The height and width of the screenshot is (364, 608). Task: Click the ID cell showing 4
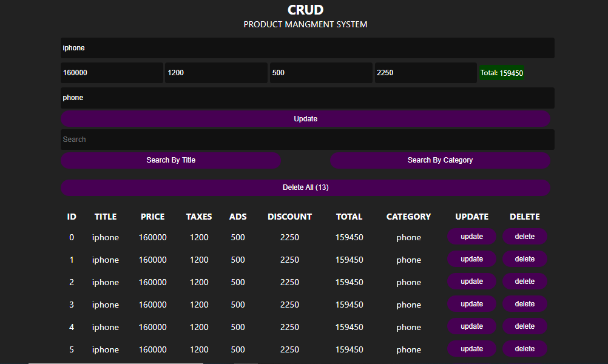(72, 327)
